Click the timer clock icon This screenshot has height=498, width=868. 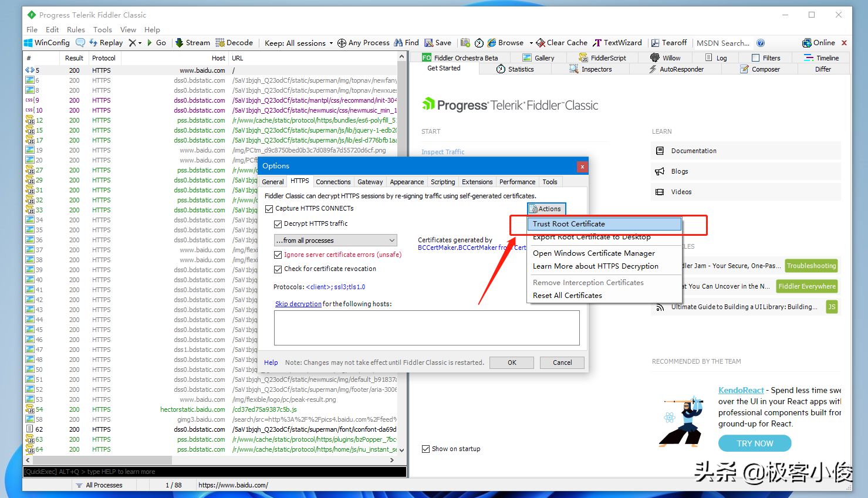(x=479, y=43)
